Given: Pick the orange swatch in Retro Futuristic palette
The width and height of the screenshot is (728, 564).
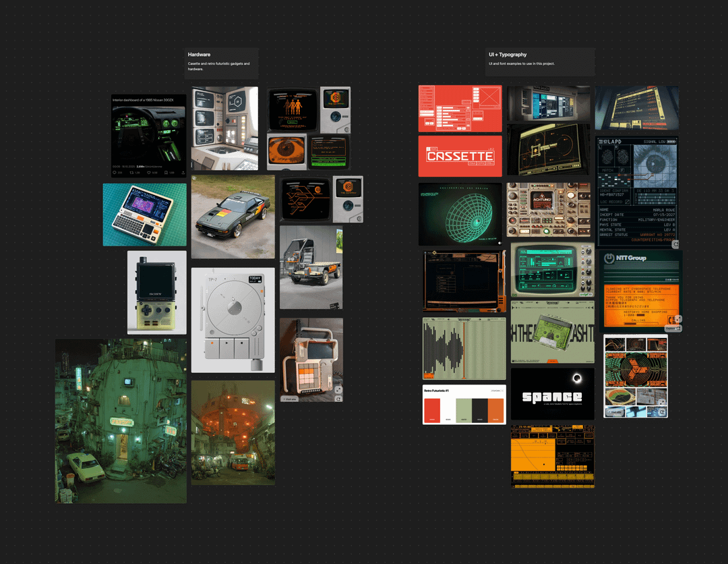Looking at the screenshot, I should [x=495, y=409].
